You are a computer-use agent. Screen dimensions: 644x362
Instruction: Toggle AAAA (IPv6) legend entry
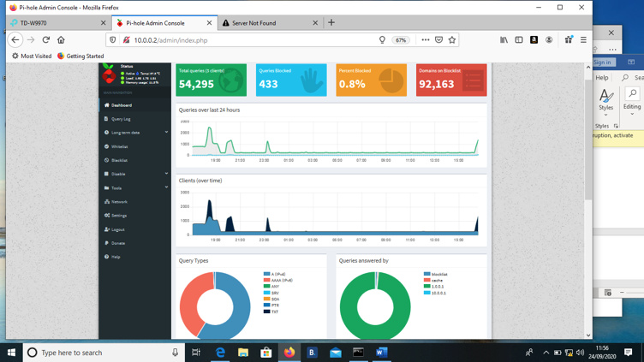pyautogui.click(x=281, y=281)
